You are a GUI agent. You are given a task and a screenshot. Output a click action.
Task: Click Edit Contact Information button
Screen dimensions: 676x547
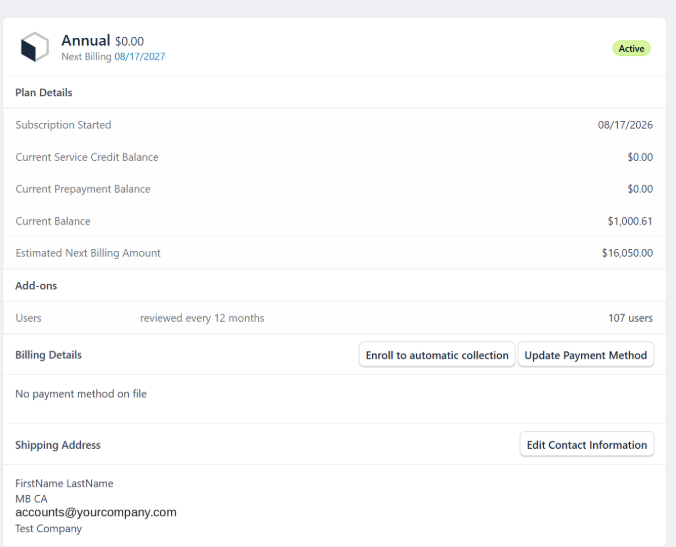[x=587, y=445]
